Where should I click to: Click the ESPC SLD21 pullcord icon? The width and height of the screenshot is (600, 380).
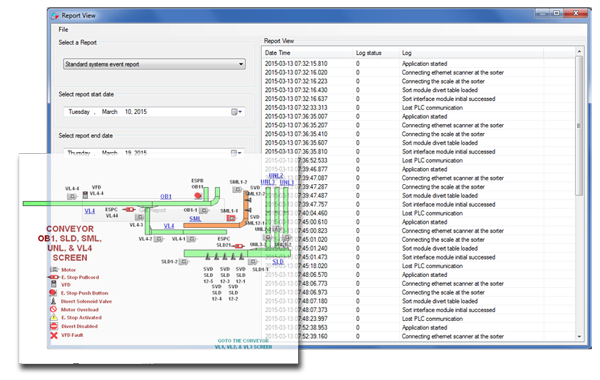coord(239,246)
